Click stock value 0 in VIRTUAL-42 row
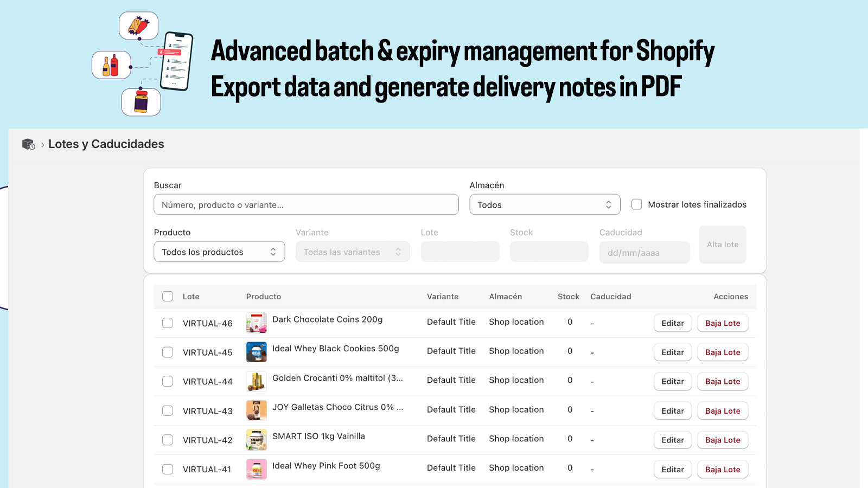This screenshot has width=868, height=488. [x=570, y=439]
